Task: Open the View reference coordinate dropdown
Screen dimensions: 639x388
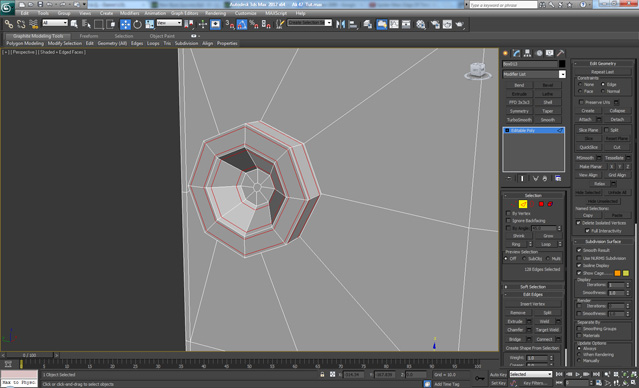Action: (x=169, y=23)
